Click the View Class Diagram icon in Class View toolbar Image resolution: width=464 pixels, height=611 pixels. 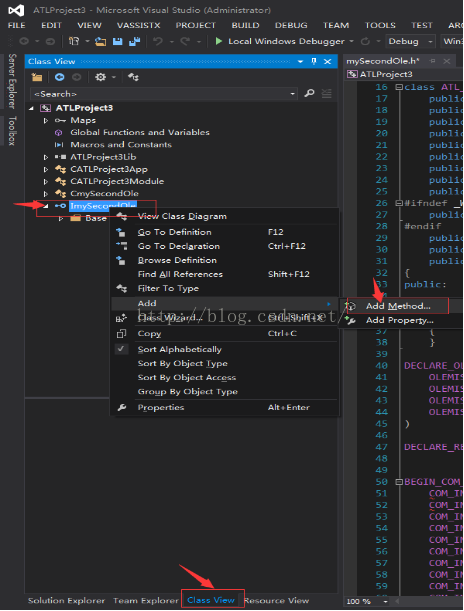[x=133, y=77]
